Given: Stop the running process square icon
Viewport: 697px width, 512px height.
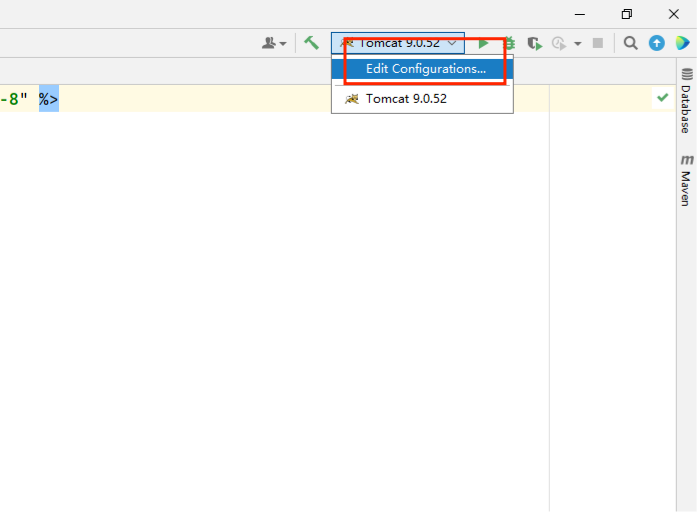Looking at the screenshot, I should coord(598,43).
